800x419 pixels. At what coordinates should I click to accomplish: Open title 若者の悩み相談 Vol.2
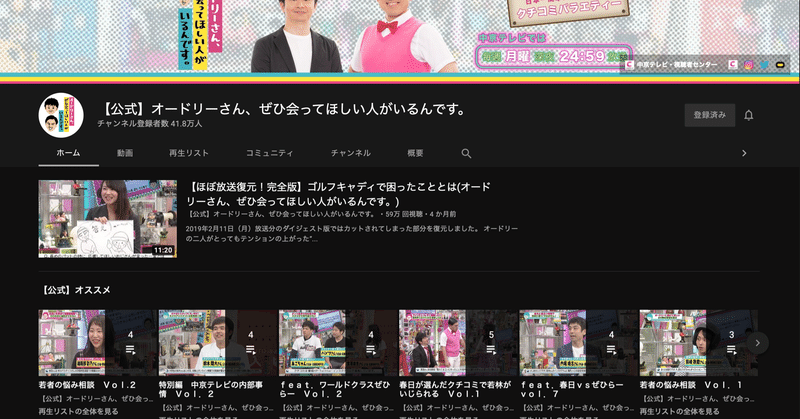coord(88,385)
